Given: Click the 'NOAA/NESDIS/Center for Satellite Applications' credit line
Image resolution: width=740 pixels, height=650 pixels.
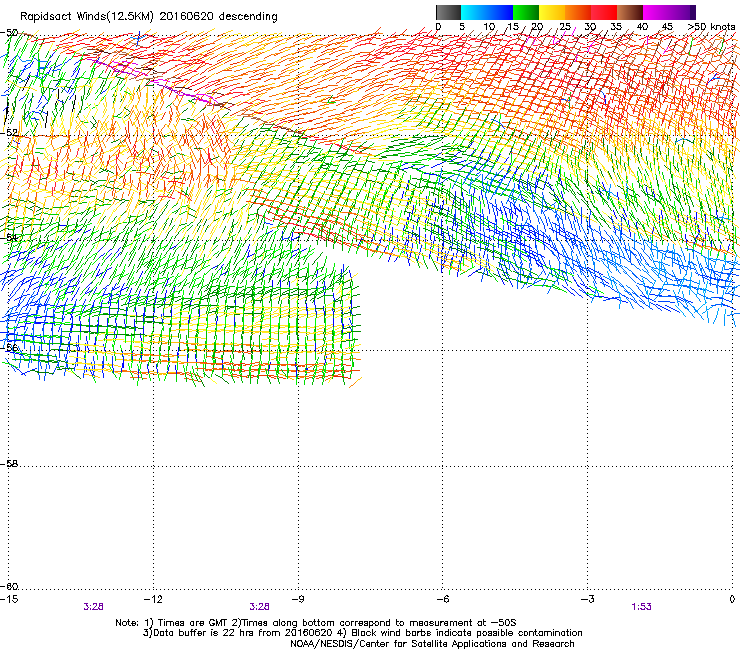Looking at the screenshot, I should (x=432, y=644).
